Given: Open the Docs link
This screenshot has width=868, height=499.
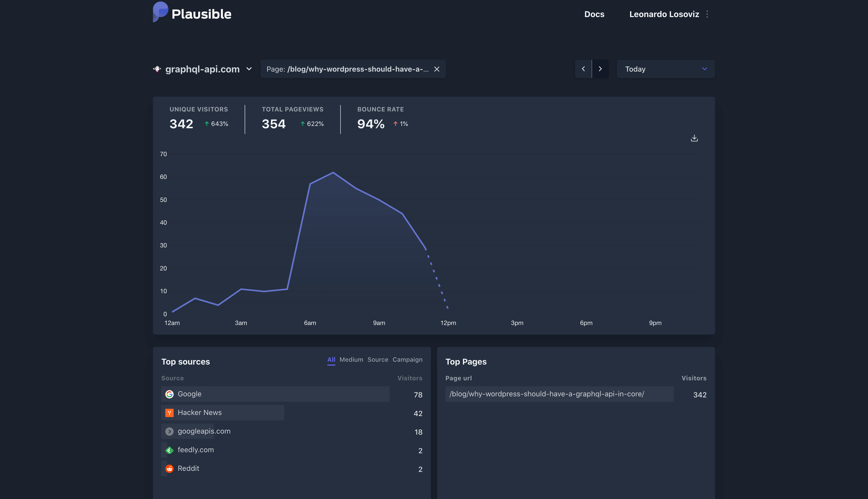Looking at the screenshot, I should click(594, 14).
